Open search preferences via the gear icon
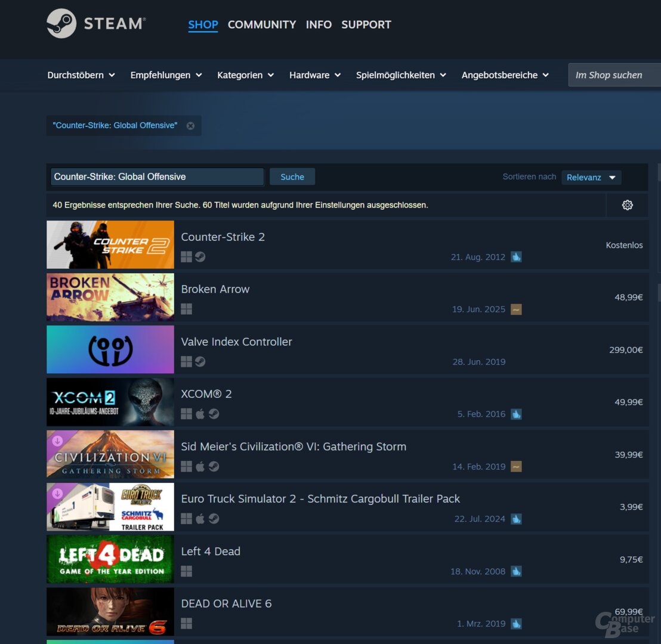661x644 pixels. coord(627,205)
